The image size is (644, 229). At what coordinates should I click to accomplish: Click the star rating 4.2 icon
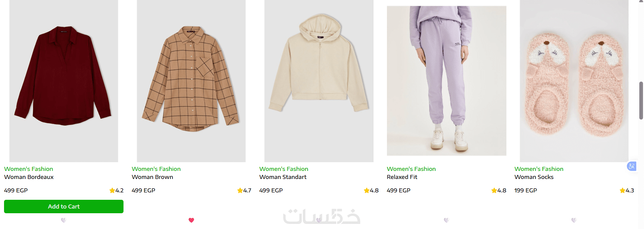click(x=112, y=191)
